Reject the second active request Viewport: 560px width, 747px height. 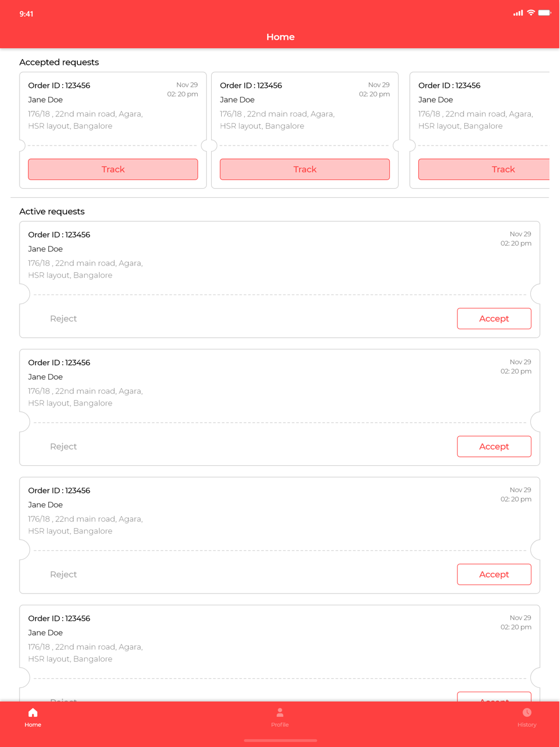(63, 446)
